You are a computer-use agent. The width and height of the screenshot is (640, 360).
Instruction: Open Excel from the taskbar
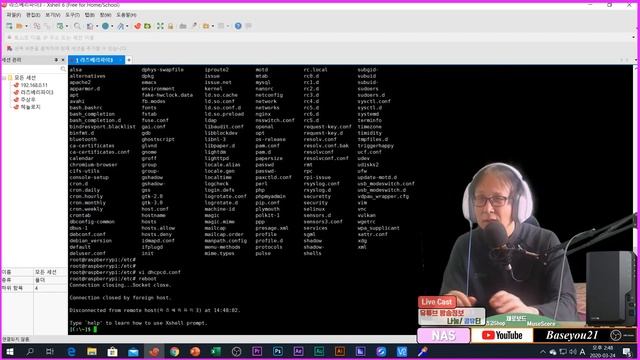tap(216, 351)
